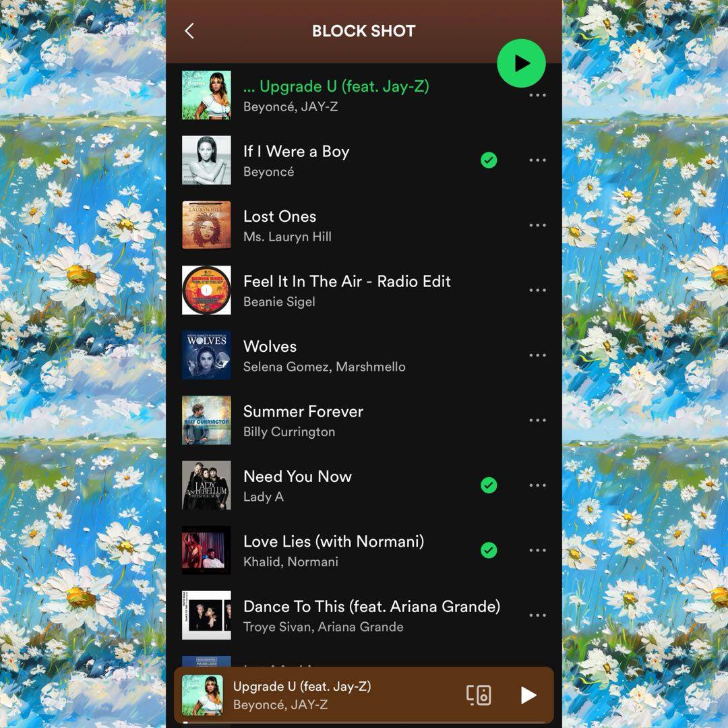Select "Beyoncé, JAY-Z" in the mini player

[280, 705]
